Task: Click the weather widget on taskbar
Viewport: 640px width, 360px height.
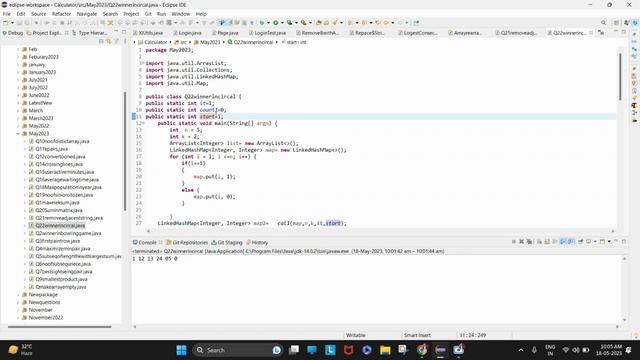Action: 20,350
